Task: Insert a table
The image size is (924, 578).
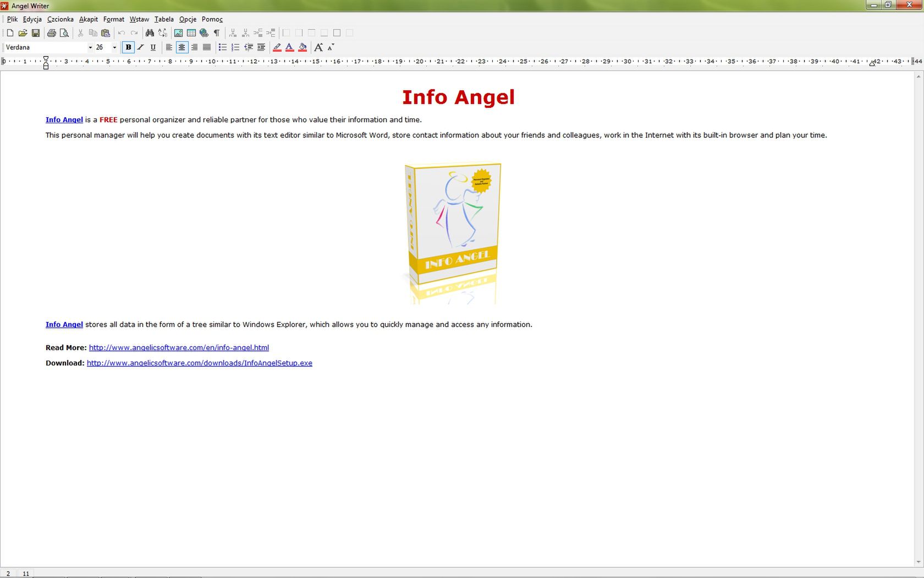Action: pos(191,32)
